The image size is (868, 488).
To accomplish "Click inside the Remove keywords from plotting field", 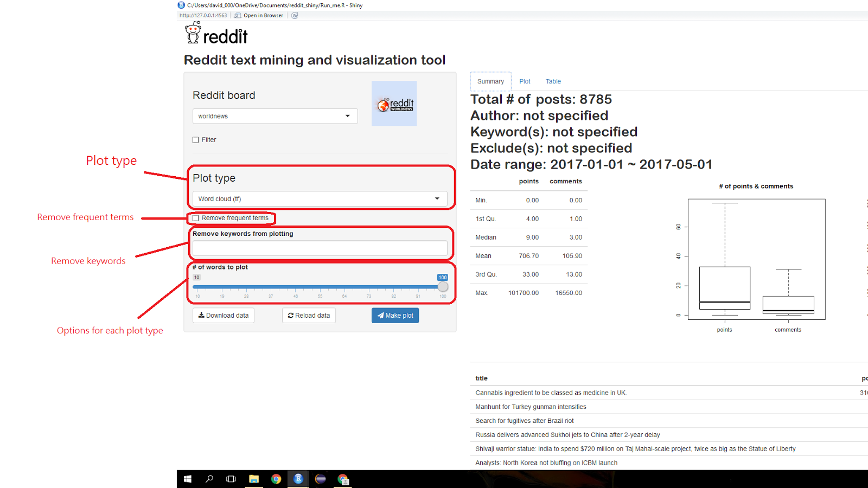I will 320,248.
